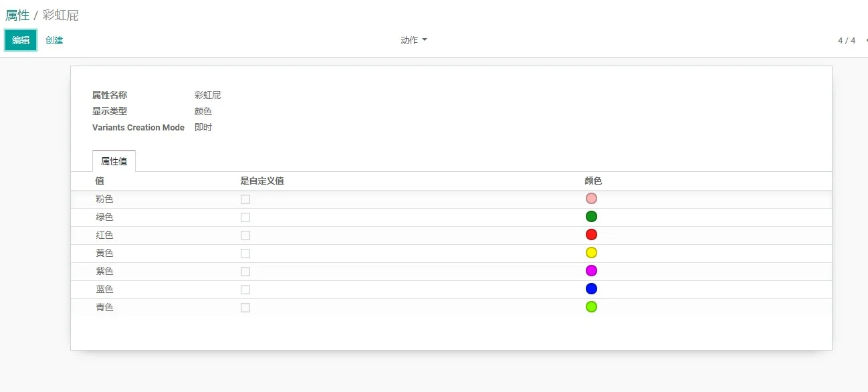This screenshot has width=868, height=392.
Task: Click the 4/4 record pager
Action: (x=845, y=40)
